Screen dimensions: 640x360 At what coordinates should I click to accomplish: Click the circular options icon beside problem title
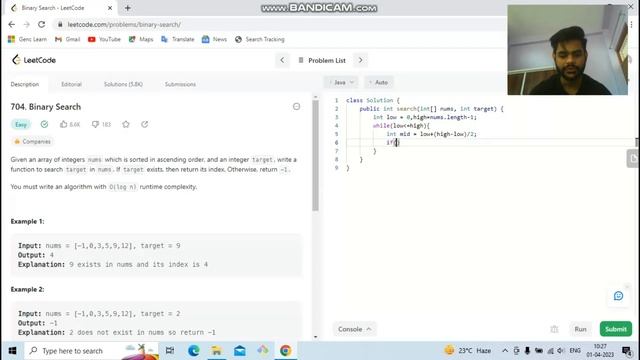[x=296, y=107]
